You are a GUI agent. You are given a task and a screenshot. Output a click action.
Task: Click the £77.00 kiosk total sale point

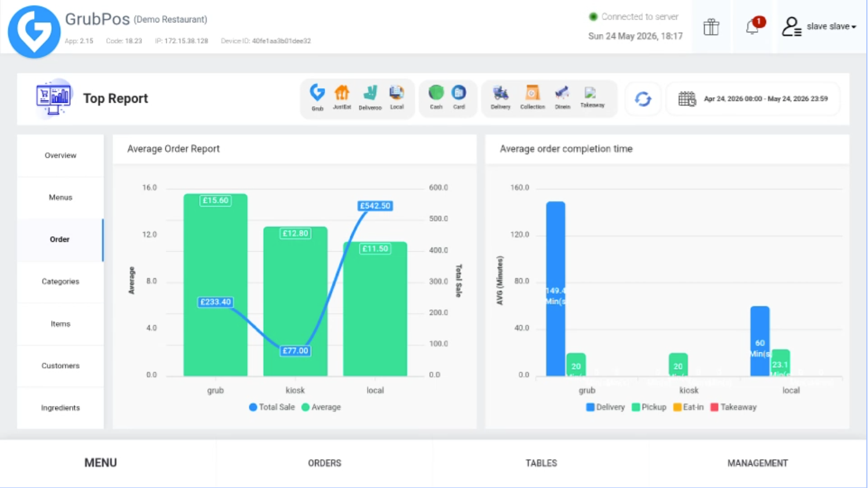point(295,351)
